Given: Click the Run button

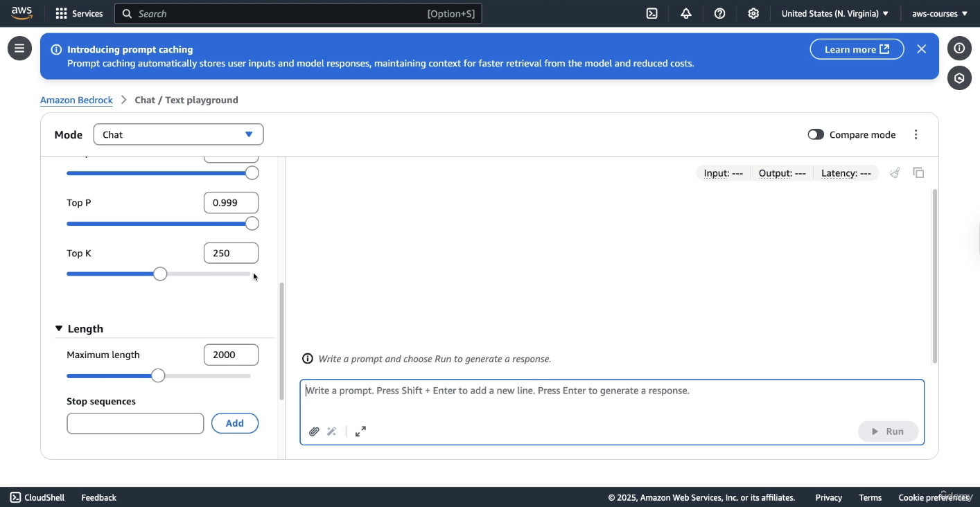Looking at the screenshot, I should pyautogui.click(x=888, y=432).
